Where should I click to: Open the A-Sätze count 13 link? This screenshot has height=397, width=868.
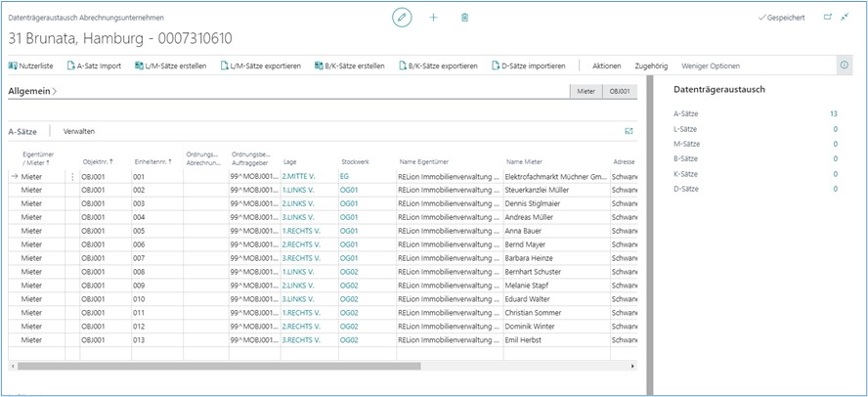(x=833, y=113)
